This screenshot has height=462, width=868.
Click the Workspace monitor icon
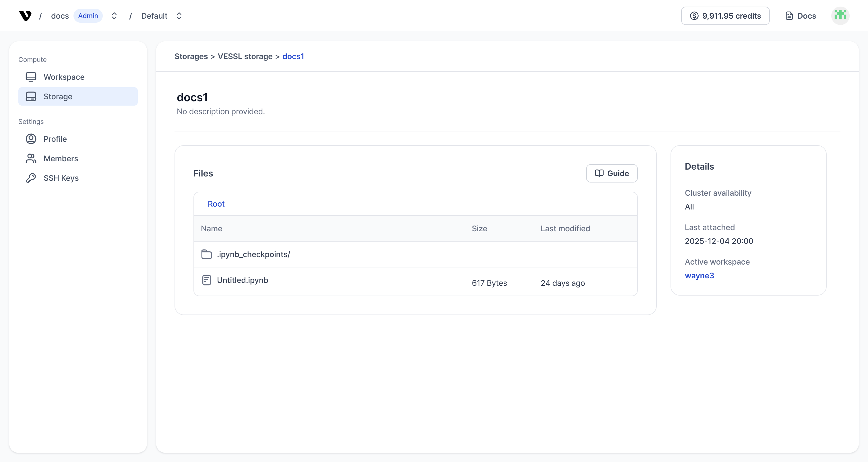(31, 77)
